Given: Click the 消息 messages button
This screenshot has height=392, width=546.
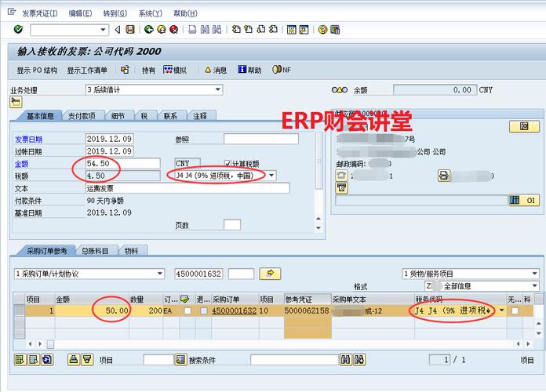Looking at the screenshot, I should 216,70.
